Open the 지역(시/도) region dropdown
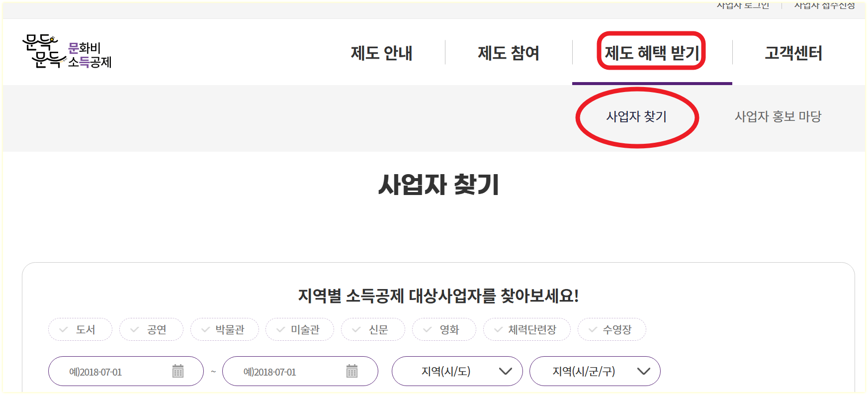 pos(457,371)
